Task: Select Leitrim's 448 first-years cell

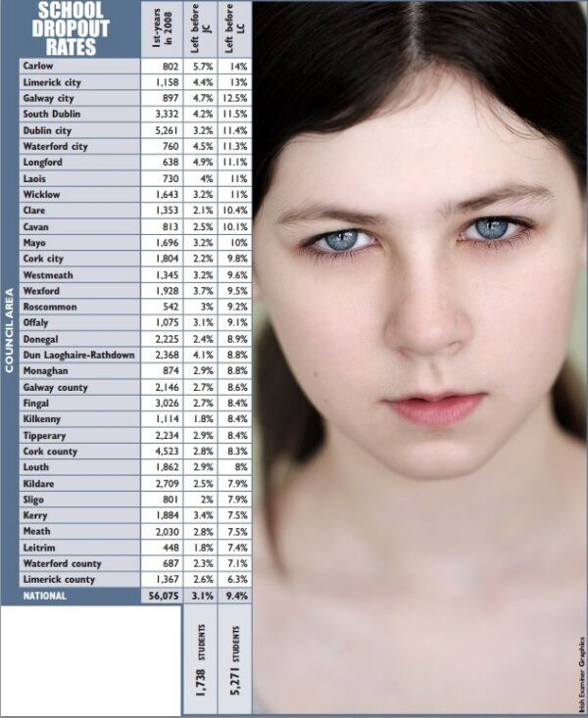Action: point(162,548)
